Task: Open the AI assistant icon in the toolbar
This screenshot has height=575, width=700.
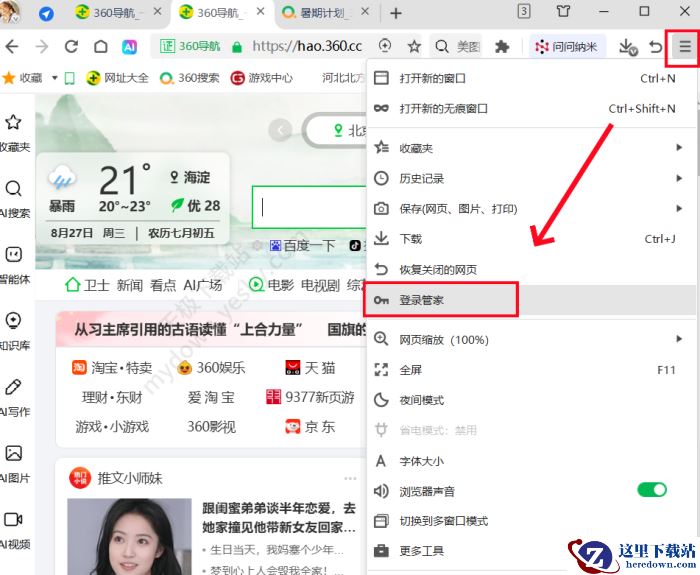Action: pyautogui.click(x=129, y=46)
